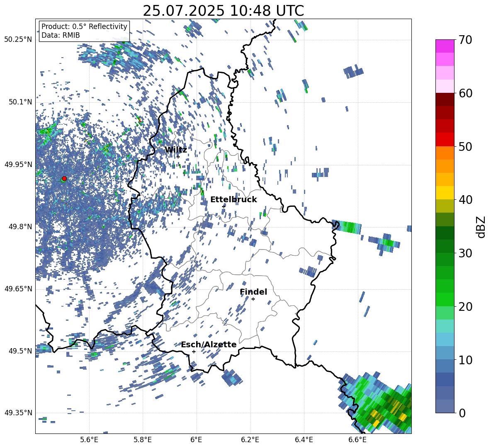The image size is (491, 448).
Task: Click the 'Data: RMIB' text
Action: tap(61, 35)
